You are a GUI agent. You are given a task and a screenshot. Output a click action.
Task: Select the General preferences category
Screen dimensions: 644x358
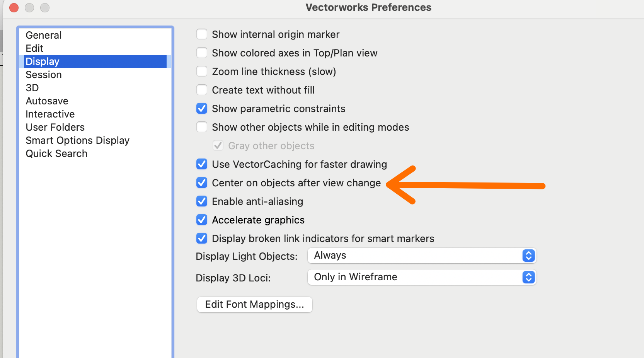pos(44,35)
